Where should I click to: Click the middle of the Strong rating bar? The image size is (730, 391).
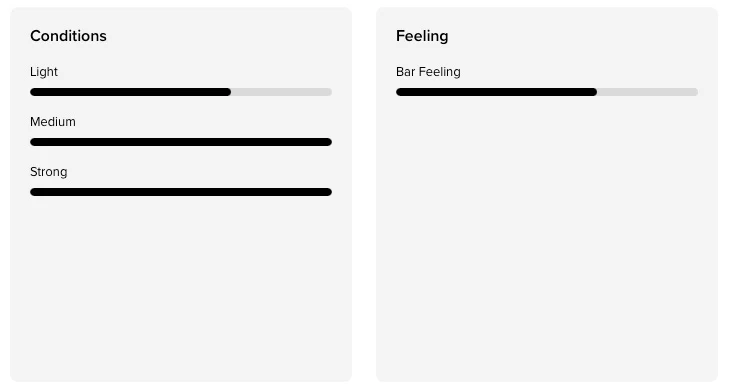(x=181, y=192)
